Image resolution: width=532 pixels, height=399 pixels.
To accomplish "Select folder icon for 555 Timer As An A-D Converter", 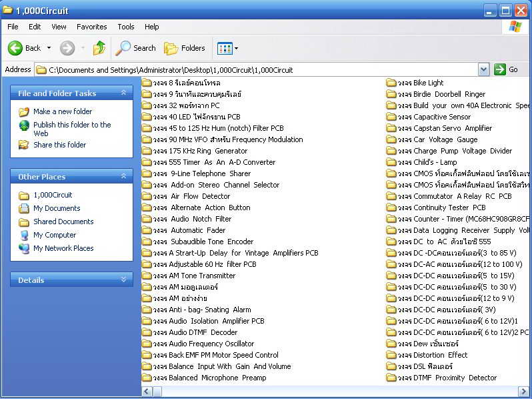I will 147,162.
